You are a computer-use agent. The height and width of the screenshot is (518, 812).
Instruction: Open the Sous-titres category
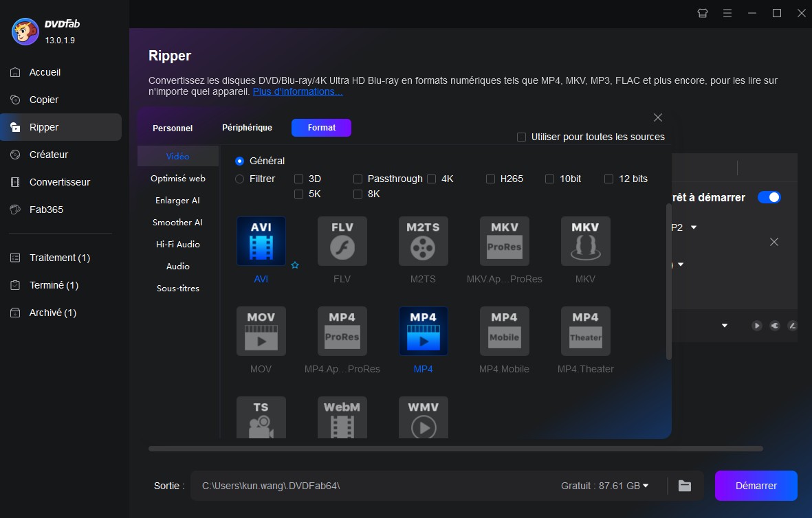click(x=177, y=289)
